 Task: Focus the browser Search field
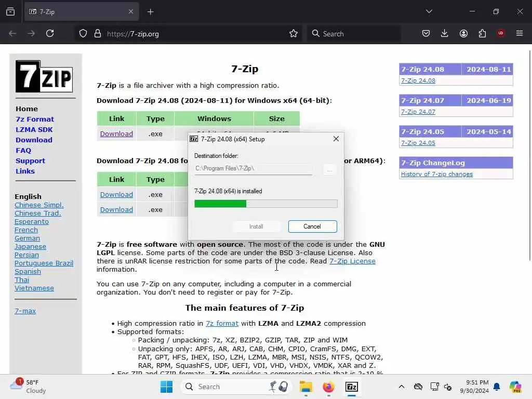click(x=354, y=34)
